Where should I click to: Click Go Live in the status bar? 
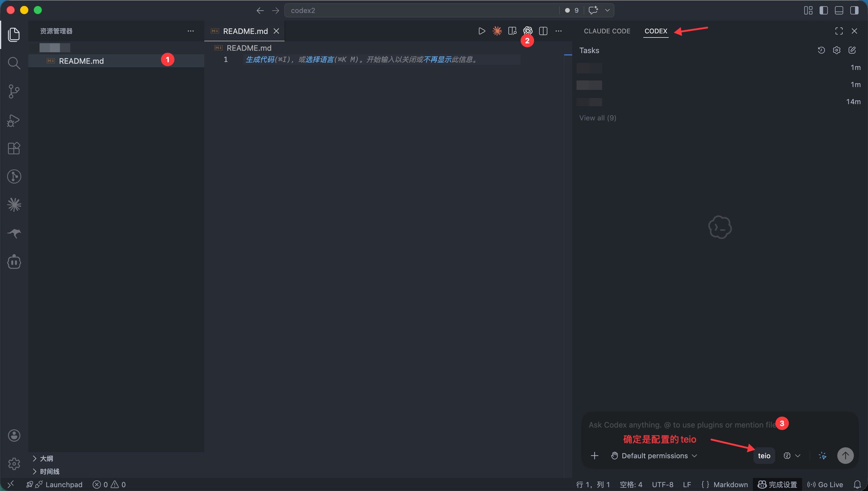(825, 485)
